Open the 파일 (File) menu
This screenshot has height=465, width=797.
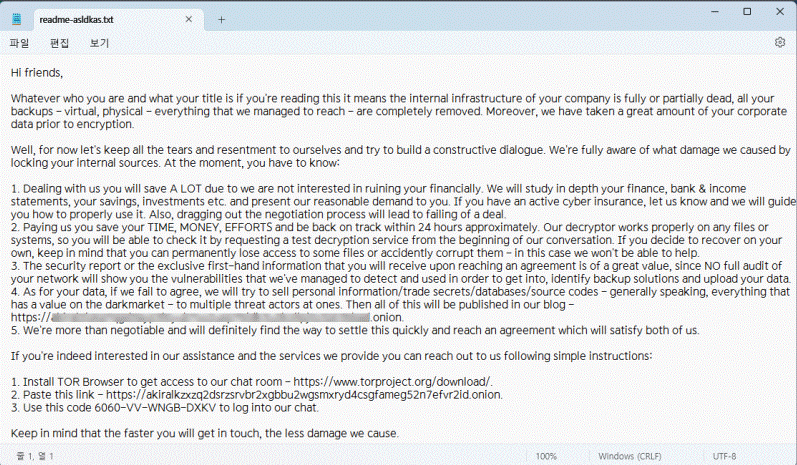coord(19,43)
